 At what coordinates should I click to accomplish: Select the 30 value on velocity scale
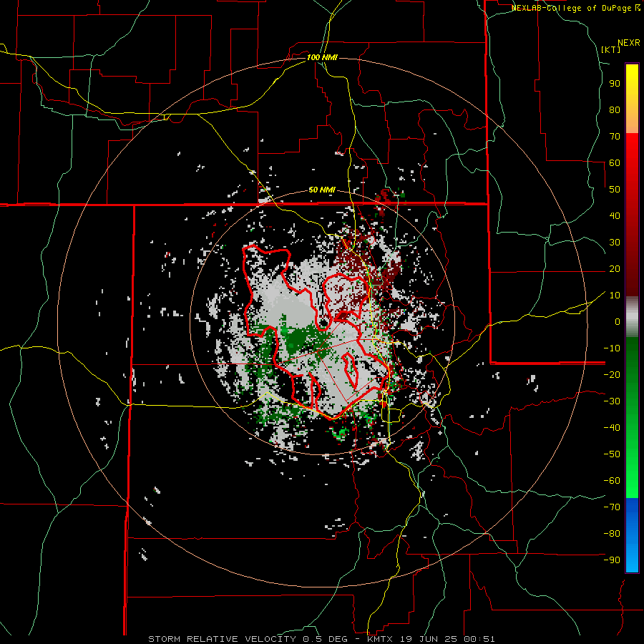click(x=615, y=243)
